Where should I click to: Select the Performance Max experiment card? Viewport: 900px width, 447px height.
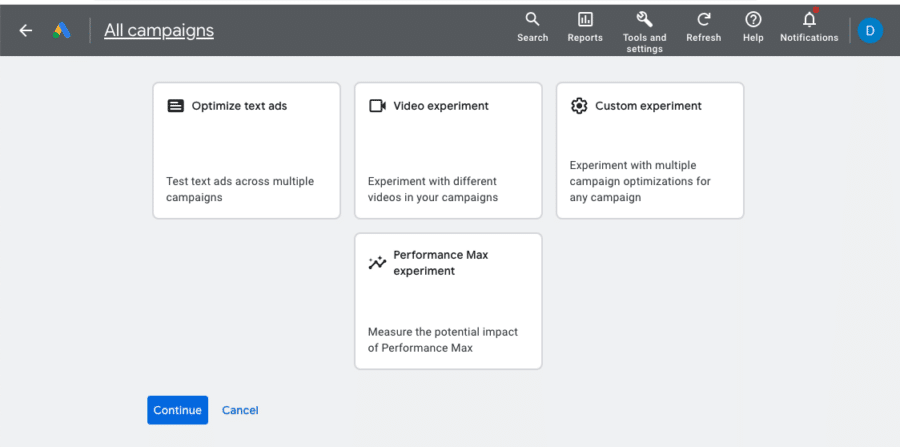click(x=448, y=301)
